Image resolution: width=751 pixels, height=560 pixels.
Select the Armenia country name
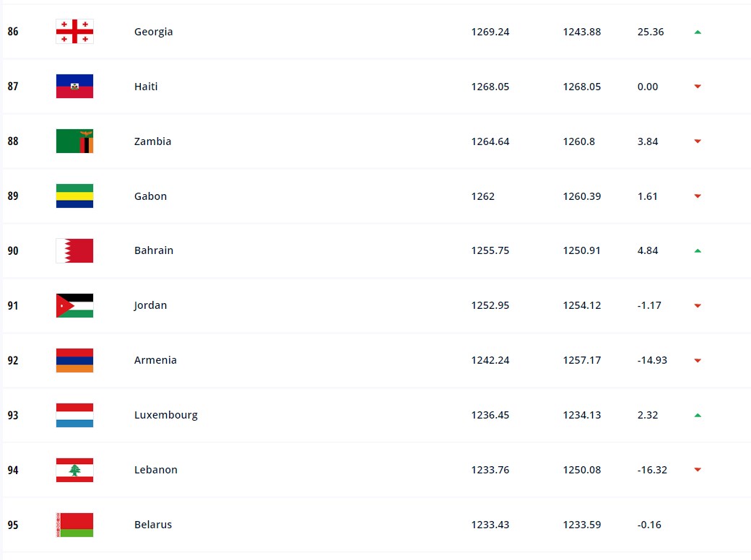pyautogui.click(x=155, y=360)
